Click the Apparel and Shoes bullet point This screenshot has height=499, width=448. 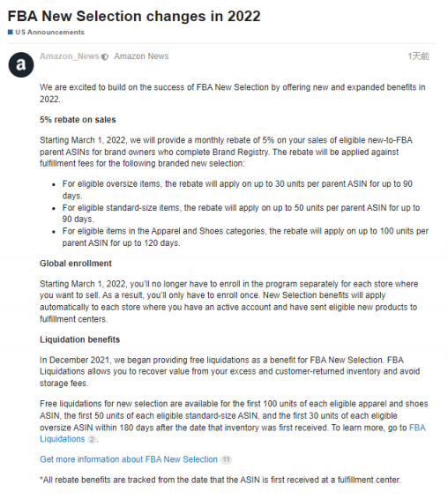coord(245,237)
